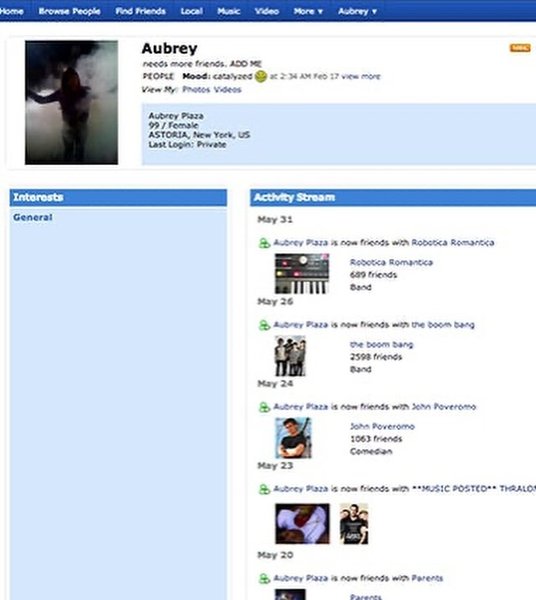Open Video in the navigation bar
Screen dimensions: 536x600
[267, 11]
